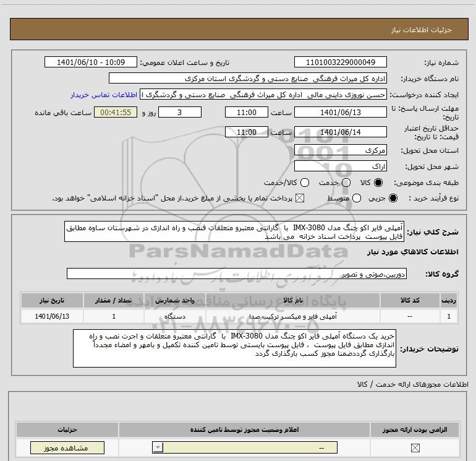The height and width of the screenshot is (461, 476).
Task: Click the unit cell دستگاه
Action: (175, 316)
